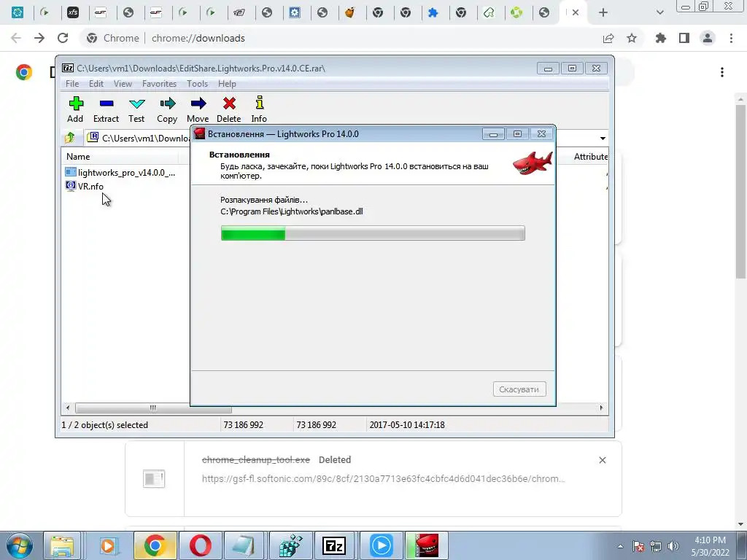Click the chrome://downloads address bar
The height and width of the screenshot is (560, 747).
(x=198, y=38)
